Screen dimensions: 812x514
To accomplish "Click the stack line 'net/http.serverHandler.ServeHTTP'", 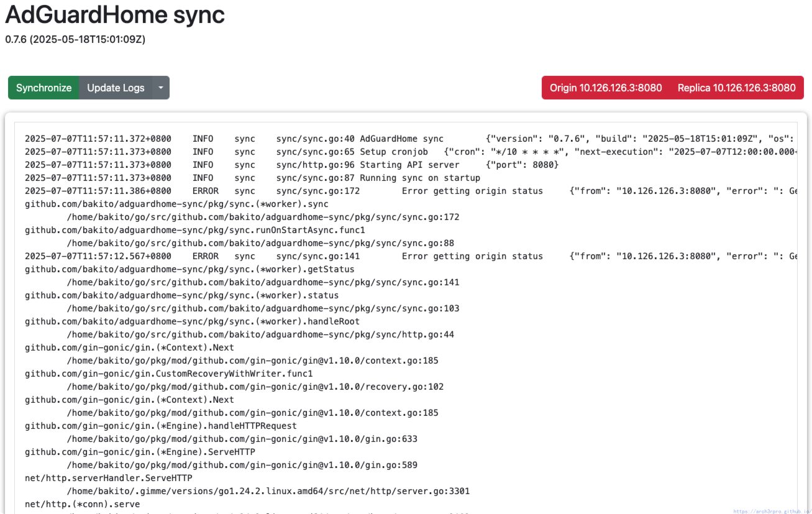I will tap(109, 478).
